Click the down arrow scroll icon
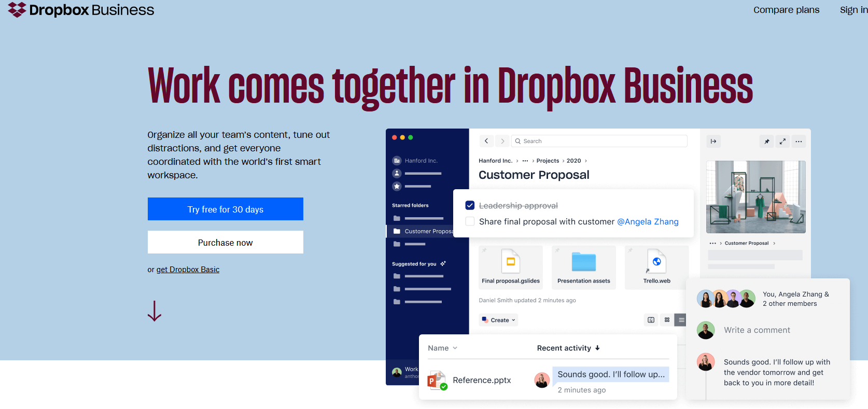 point(155,311)
